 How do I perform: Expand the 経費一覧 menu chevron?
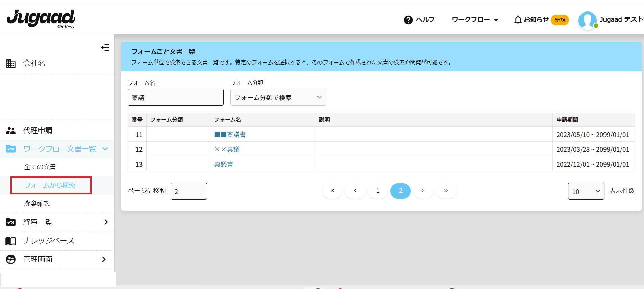[x=106, y=222]
